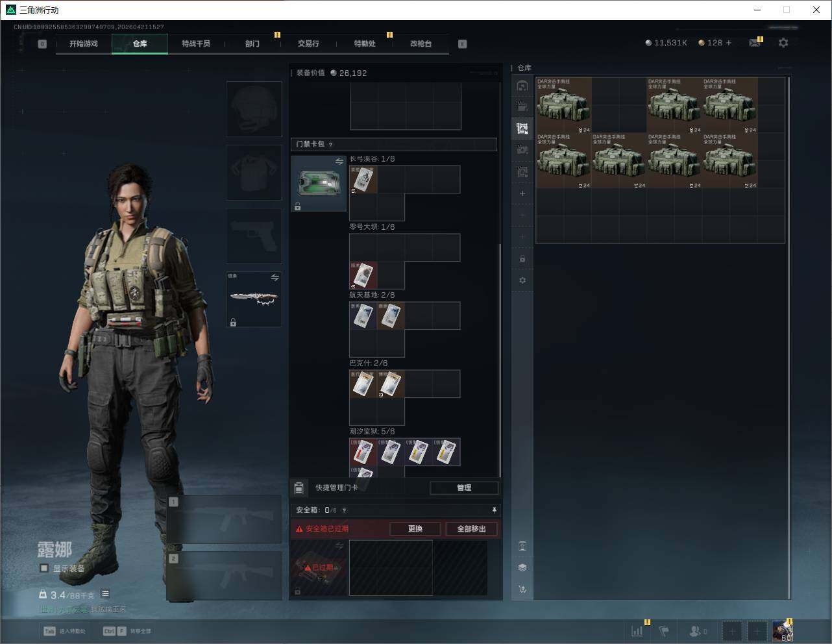Open the statistics chart icon in bottom bar

tap(637, 631)
